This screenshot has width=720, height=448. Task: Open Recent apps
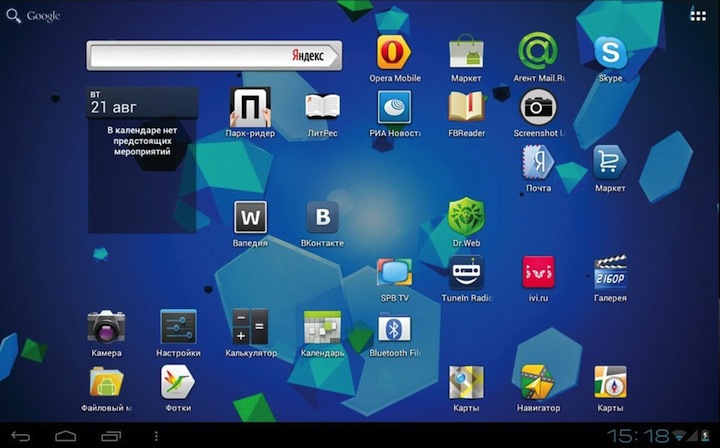click(111, 436)
